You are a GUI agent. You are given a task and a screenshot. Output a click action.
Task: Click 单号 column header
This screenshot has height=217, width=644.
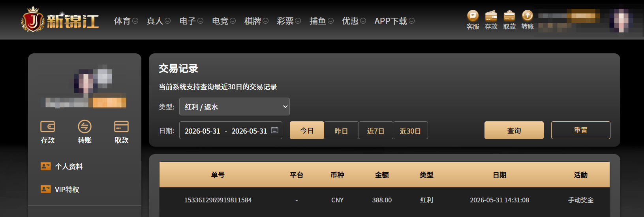(218, 175)
